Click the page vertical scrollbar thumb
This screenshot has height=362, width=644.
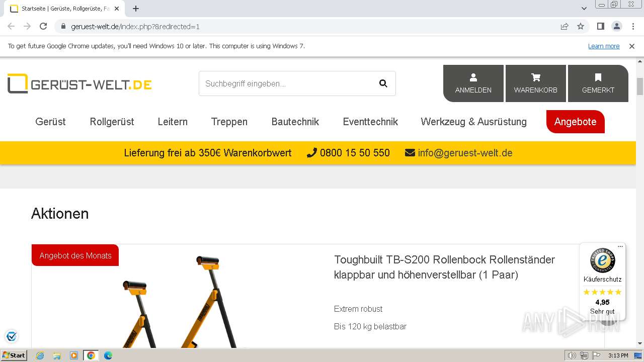[640, 86]
